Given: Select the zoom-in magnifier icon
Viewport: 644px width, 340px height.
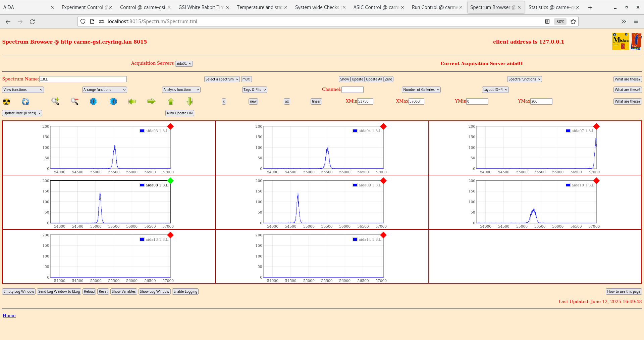Looking at the screenshot, I should [55, 102].
